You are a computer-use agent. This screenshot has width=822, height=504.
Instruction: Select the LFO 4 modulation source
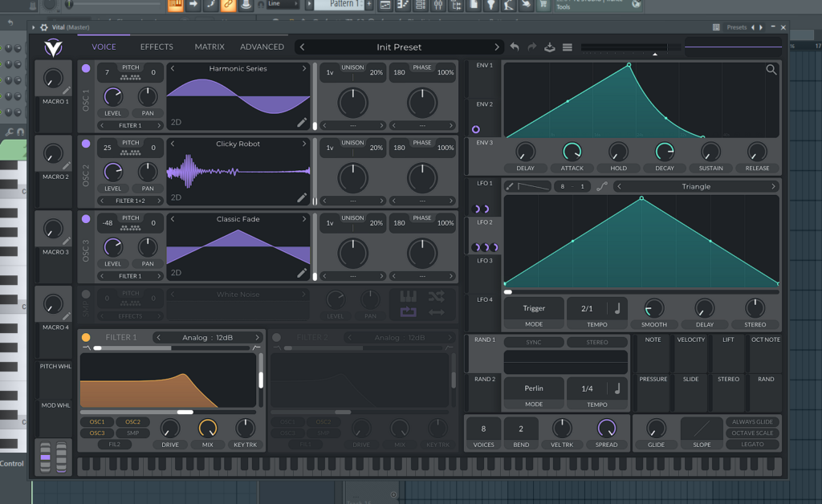(484, 313)
